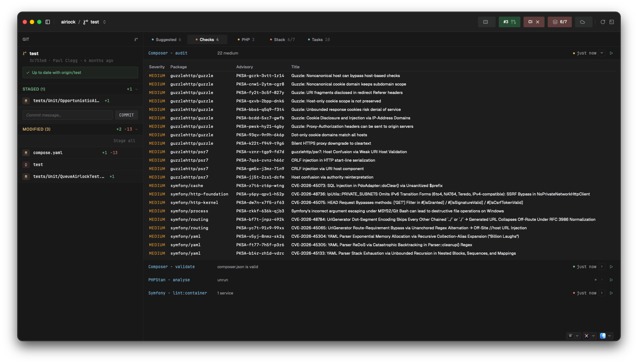638x364 pixels.
Task: Select the tests/Unit/QueueAirlockTest… file
Action: (x=80, y=177)
